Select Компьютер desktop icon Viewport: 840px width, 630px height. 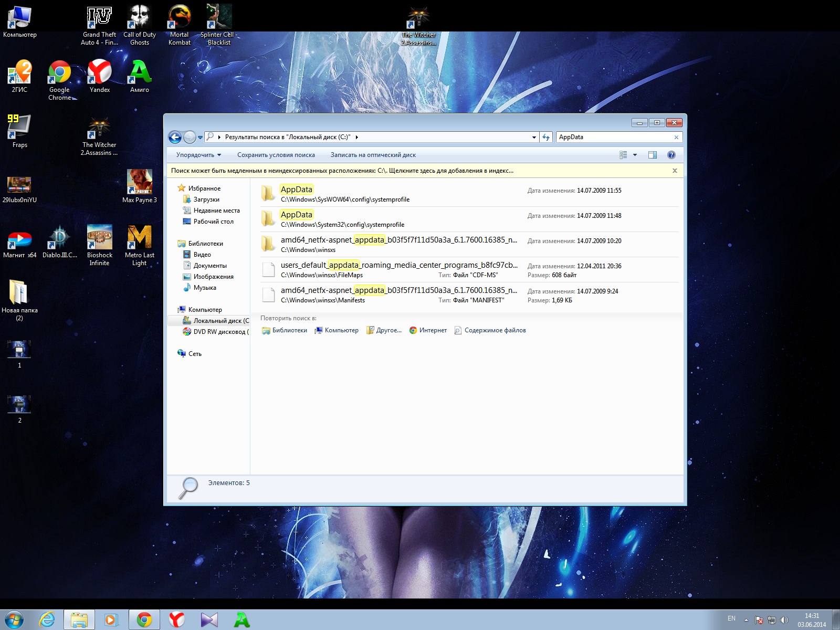point(20,22)
